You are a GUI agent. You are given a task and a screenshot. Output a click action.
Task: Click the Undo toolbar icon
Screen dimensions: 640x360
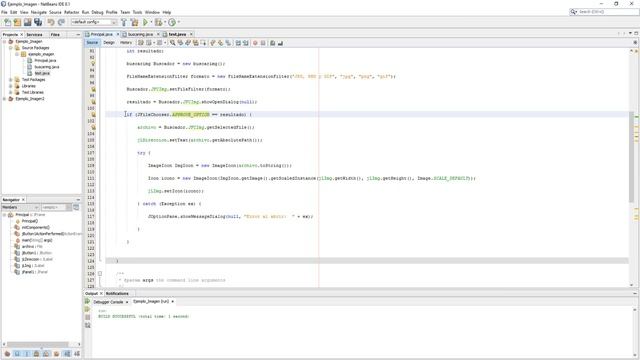click(x=51, y=22)
